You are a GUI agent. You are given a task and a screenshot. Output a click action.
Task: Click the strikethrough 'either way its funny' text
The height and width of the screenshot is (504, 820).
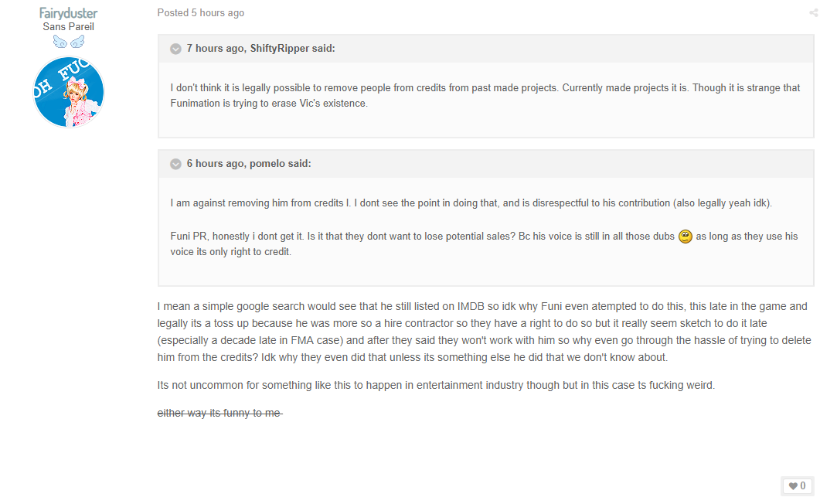pyautogui.click(x=219, y=413)
